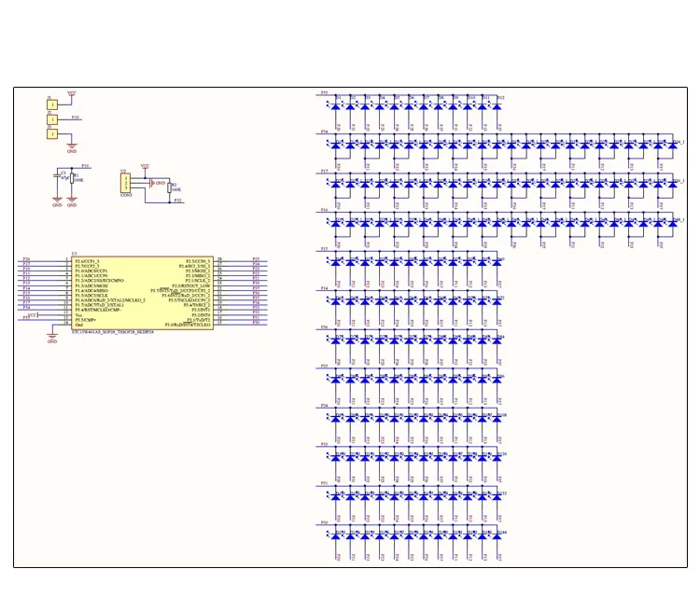Viewport: 700px width, 597px height.
Task: Select the J3 connector wired to ground
Action: pos(52,133)
